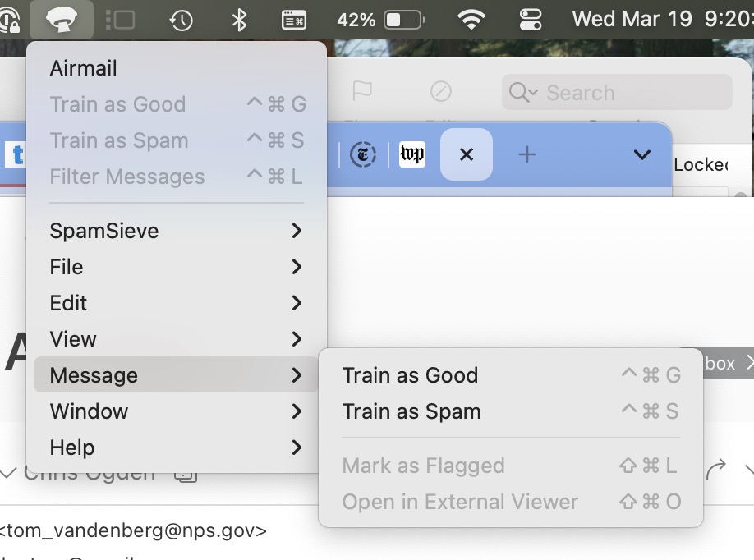
Task: Click in the mail Search field
Action: tap(617, 92)
